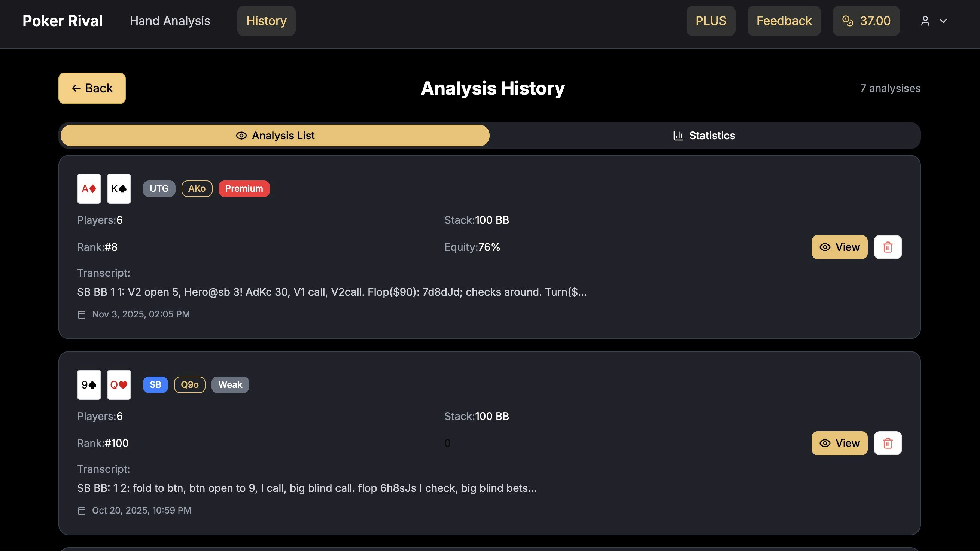Select the Weak badge on the Q9o hand
The width and height of the screenshot is (980, 551).
230,384
